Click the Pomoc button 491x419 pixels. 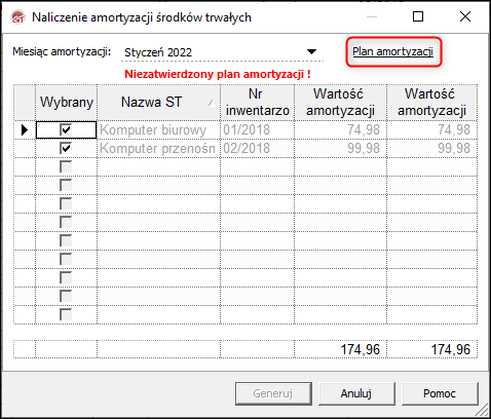click(x=440, y=394)
